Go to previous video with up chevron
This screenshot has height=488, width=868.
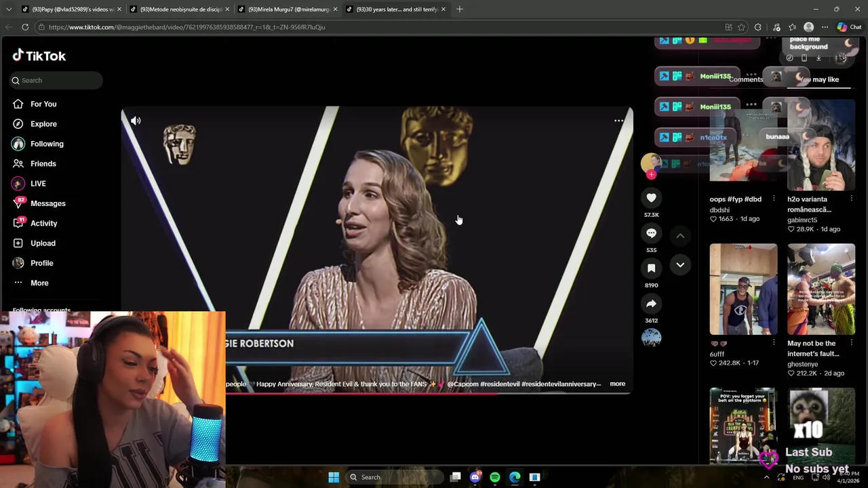(680, 235)
